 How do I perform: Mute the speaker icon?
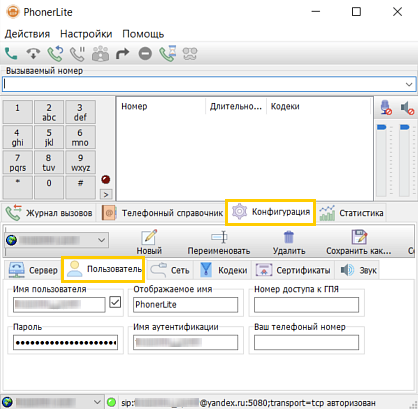(x=407, y=108)
